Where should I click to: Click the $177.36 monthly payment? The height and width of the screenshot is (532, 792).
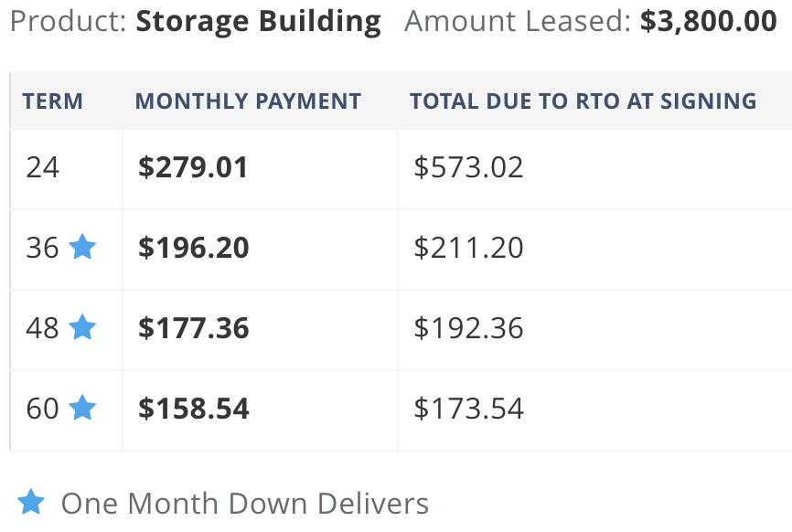tap(194, 327)
